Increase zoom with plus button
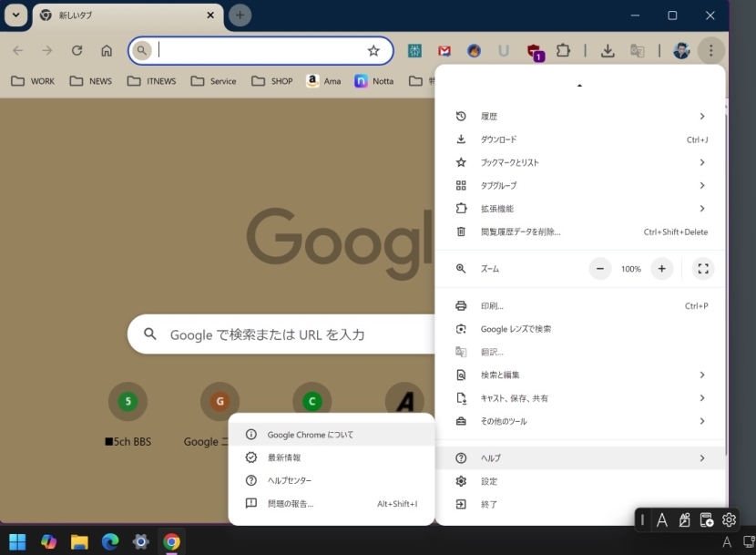Image resolution: width=756 pixels, height=555 pixels. 661,269
